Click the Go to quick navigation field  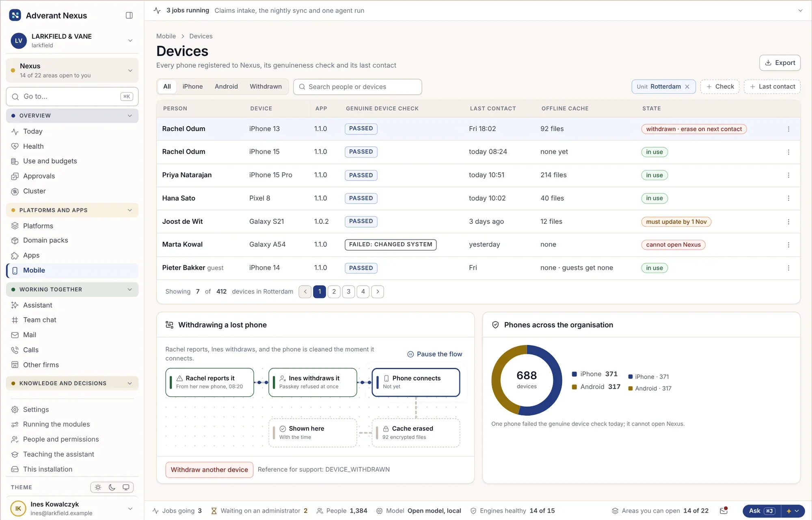[x=72, y=97]
